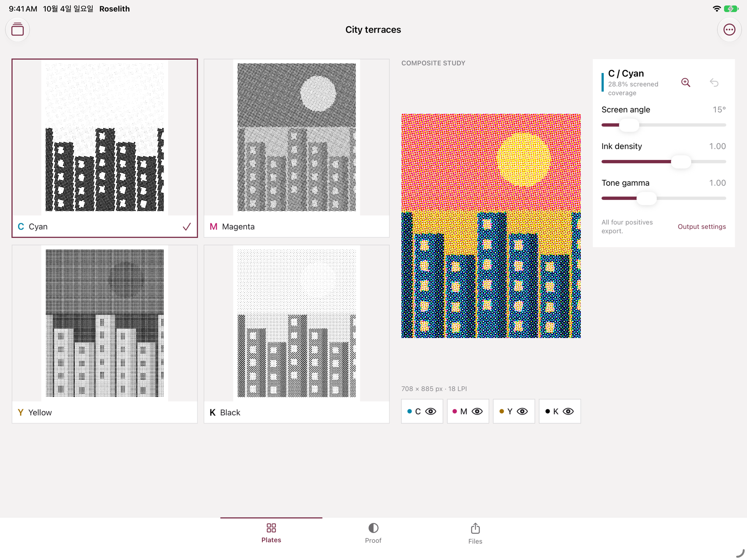Tap the zoom magnifier in Cyan panel

click(x=685, y=83)
